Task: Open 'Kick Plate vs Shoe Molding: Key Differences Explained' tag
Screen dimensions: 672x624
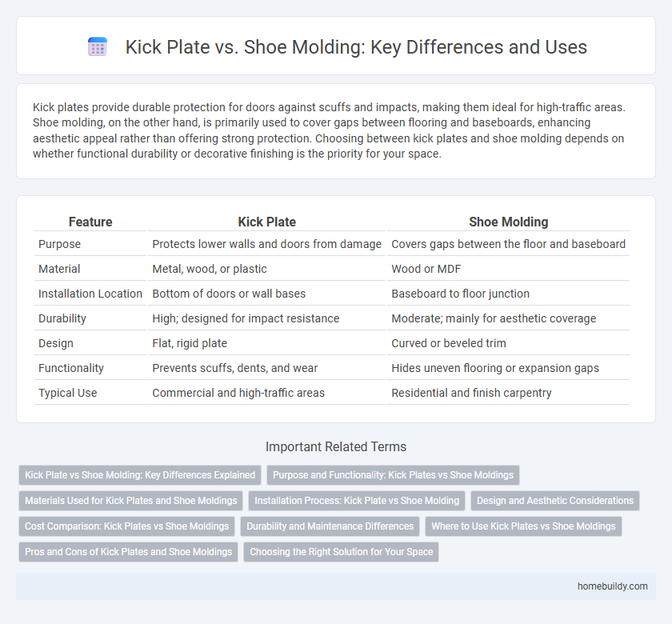Action: point(140,475)
